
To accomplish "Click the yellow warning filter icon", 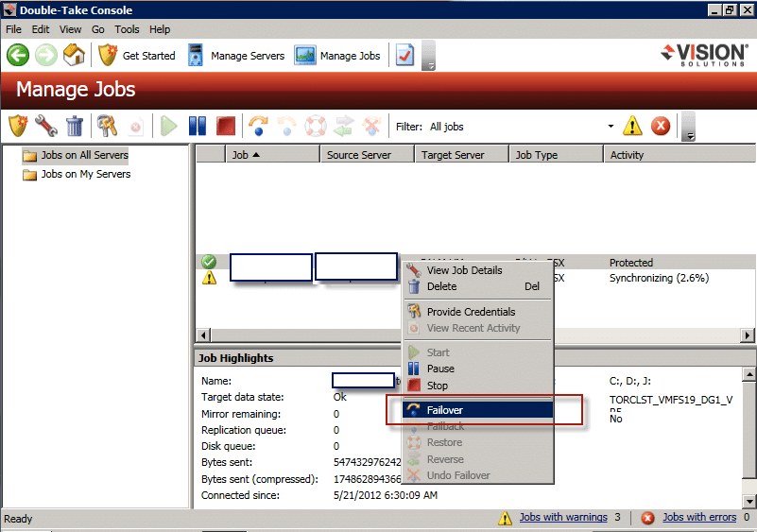I will (632, 127).
